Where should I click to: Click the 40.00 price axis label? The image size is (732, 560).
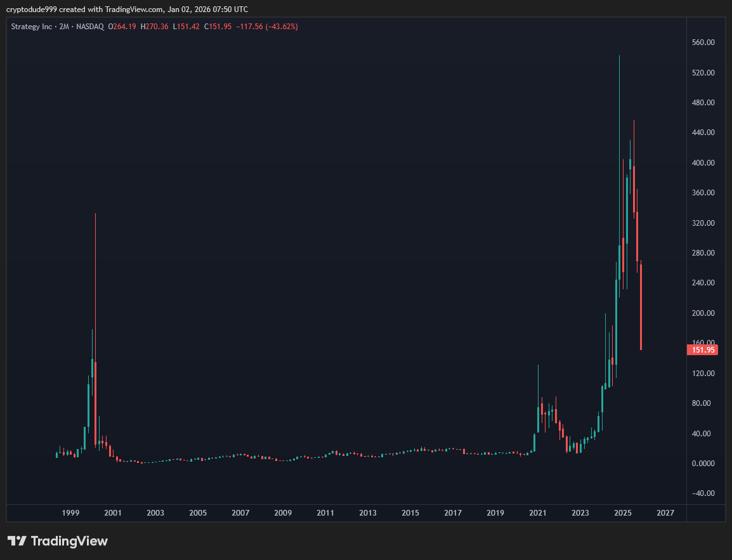(x=701, y=434)
